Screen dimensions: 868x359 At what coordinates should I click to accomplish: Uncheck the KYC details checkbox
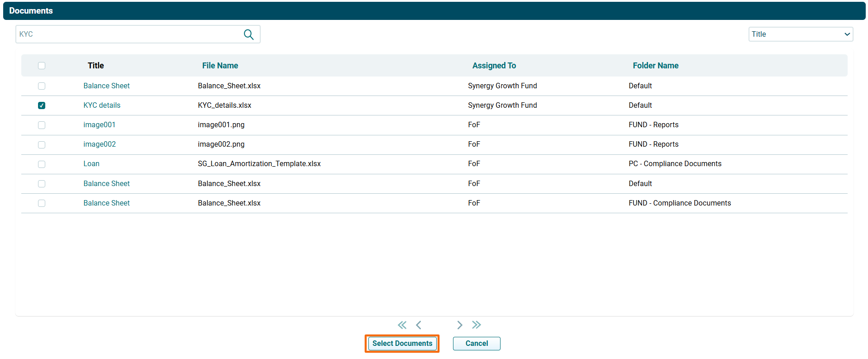pos(42,105)
